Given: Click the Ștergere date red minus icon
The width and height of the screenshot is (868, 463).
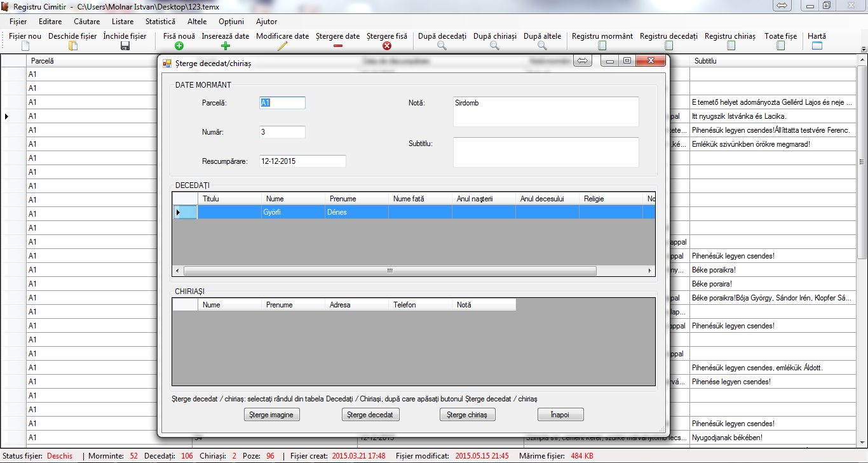Looking at the screenshot, I should (x=337, y=46).
